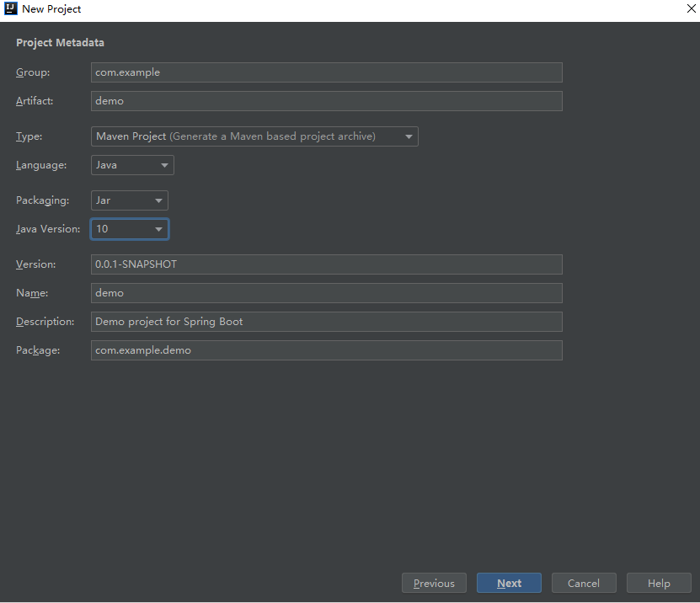This screenshot has height=603, width=700.
Task: Click the Language label
Action: click(x=41, y=165)
